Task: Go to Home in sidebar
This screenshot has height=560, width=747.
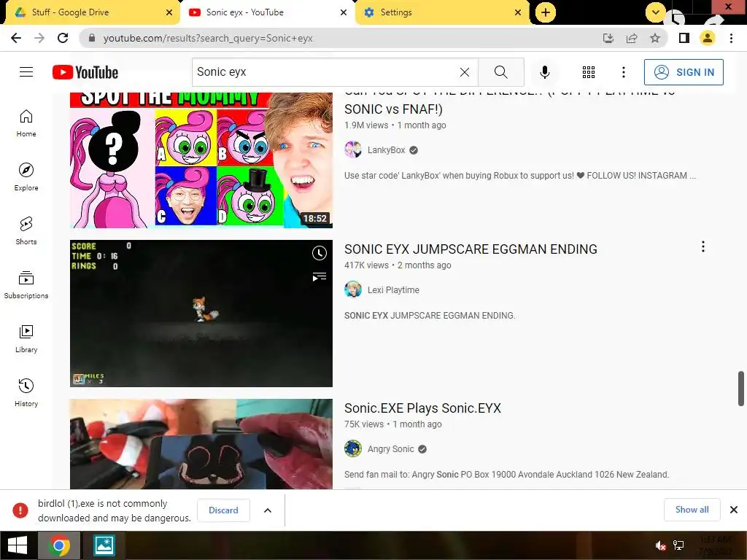Action: [x=26, y=122]
